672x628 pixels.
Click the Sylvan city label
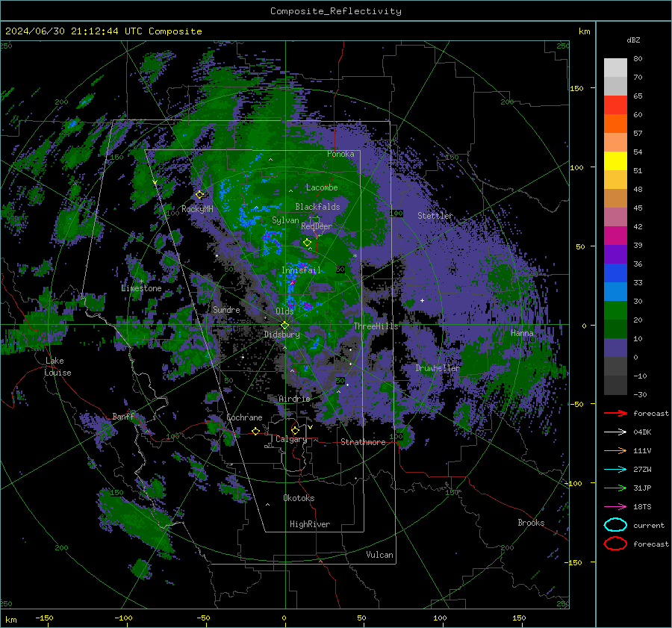pyautogui.click(x=285, y=220)
